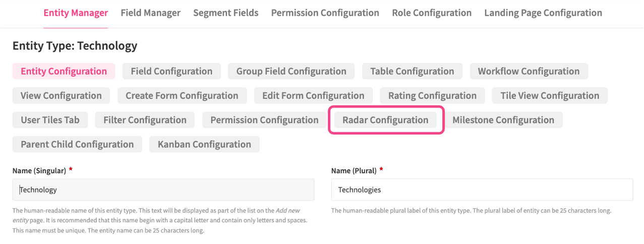Viewport: 644px width, 244px height.
Task: Click the Field Configuration button
Action: point(171,71)
